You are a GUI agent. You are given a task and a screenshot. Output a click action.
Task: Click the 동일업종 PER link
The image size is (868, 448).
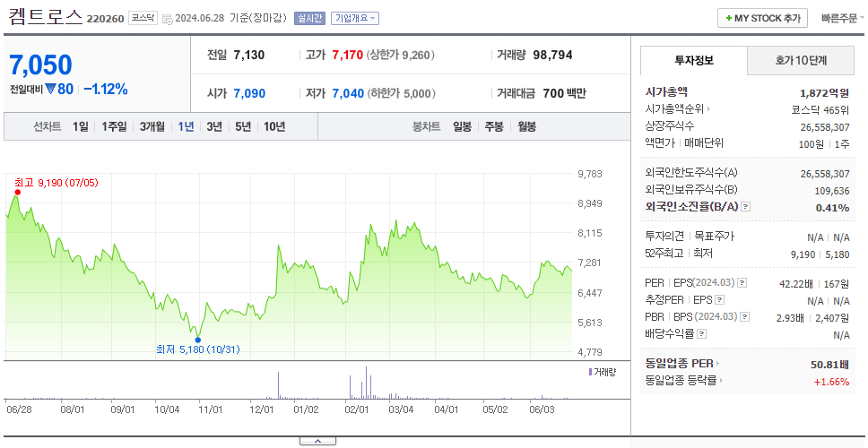click(679, 364)
